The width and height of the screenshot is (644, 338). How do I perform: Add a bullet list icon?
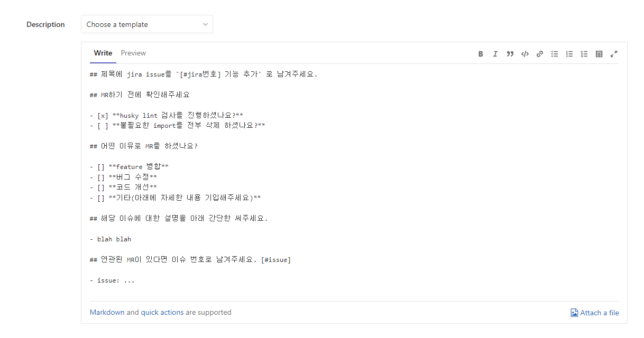click(x=555, y=54)
